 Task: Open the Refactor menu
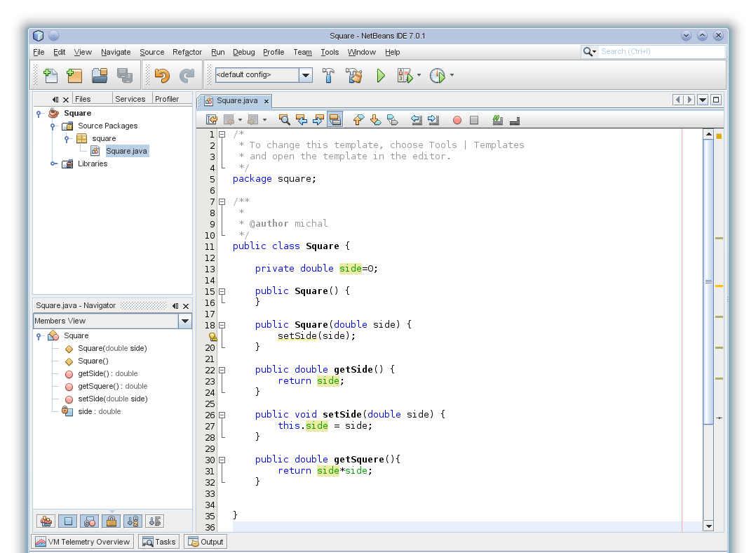(187, 52)
